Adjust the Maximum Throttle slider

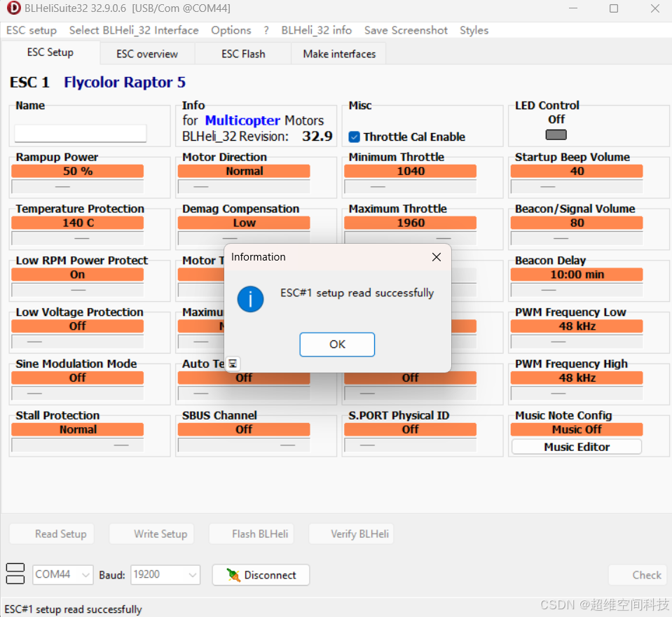(410, 238)
